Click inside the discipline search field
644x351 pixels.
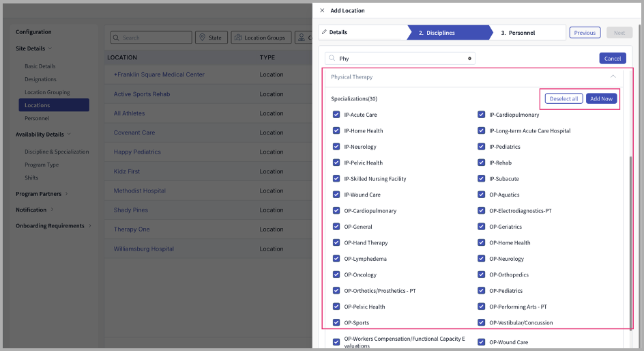400,59
